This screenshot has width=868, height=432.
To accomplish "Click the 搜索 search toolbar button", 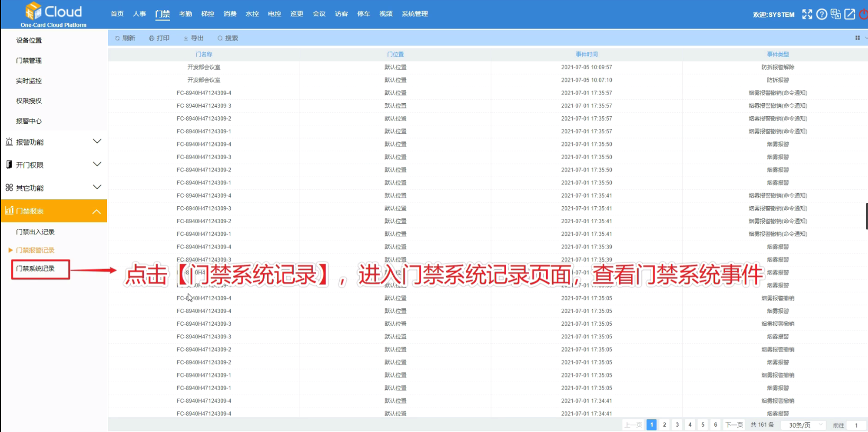I will point(228,38).
